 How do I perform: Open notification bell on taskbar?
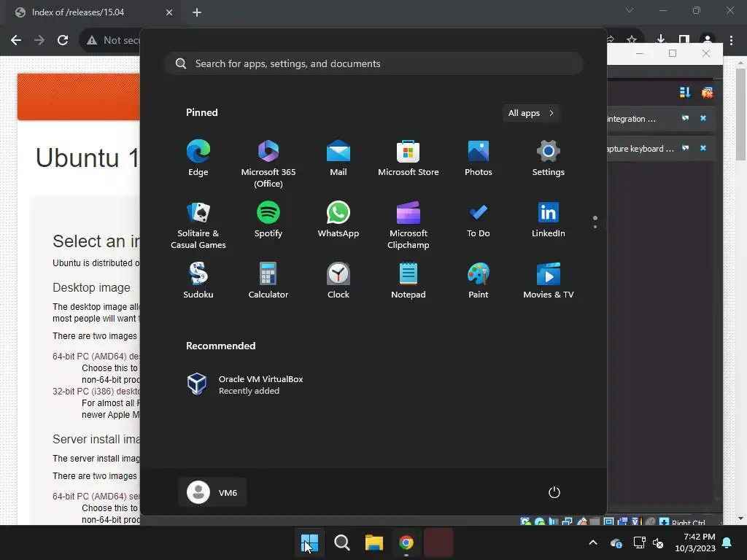pyautogui.click(x=727, y=542)
